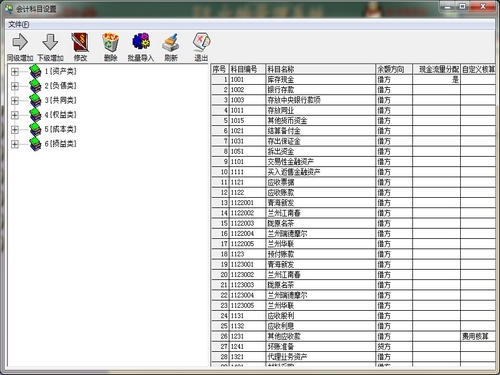The width and height of the screenshot is (500, 375).
Task: Click code cell 1123001
Action: (x=247, y=265)
